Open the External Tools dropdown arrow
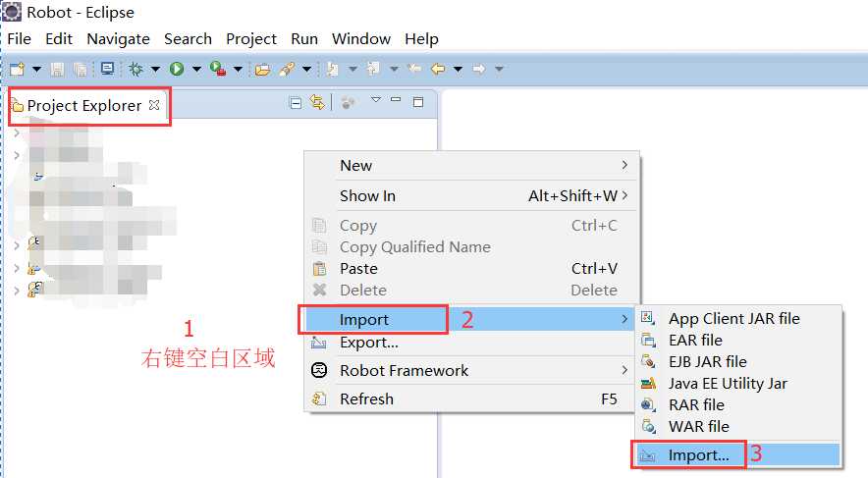The height and width of the screenshot is (478, 868). pos(238,69)
